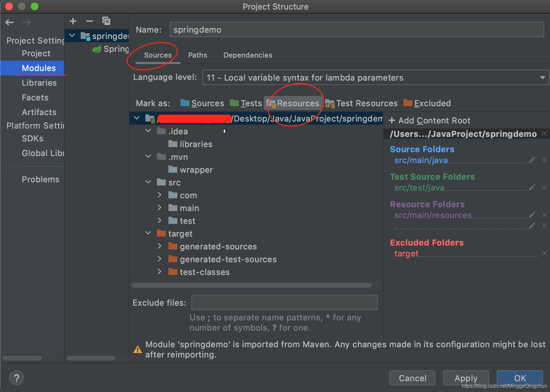Expand the generated-sources folder
The width and height of the screenshot is (550, 392).
pyautogui.click(x=159, y=246)
